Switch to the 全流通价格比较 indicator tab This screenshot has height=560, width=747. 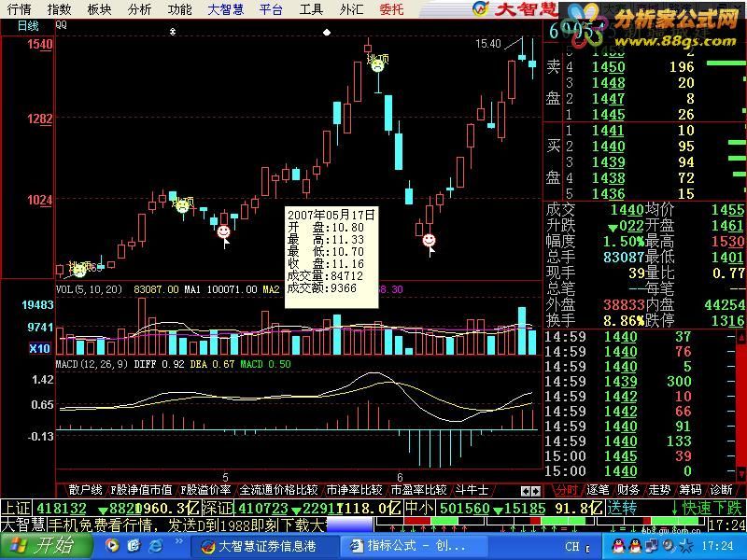coord(278,489)
